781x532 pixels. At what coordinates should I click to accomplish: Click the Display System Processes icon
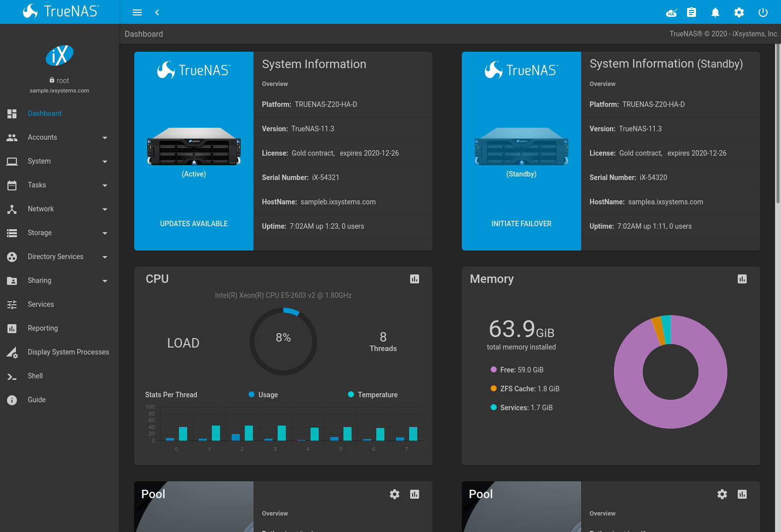[12, 353]
